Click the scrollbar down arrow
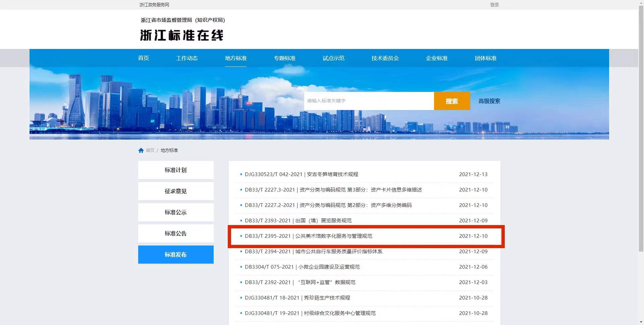The image size is (644, 325). (641, 322)
